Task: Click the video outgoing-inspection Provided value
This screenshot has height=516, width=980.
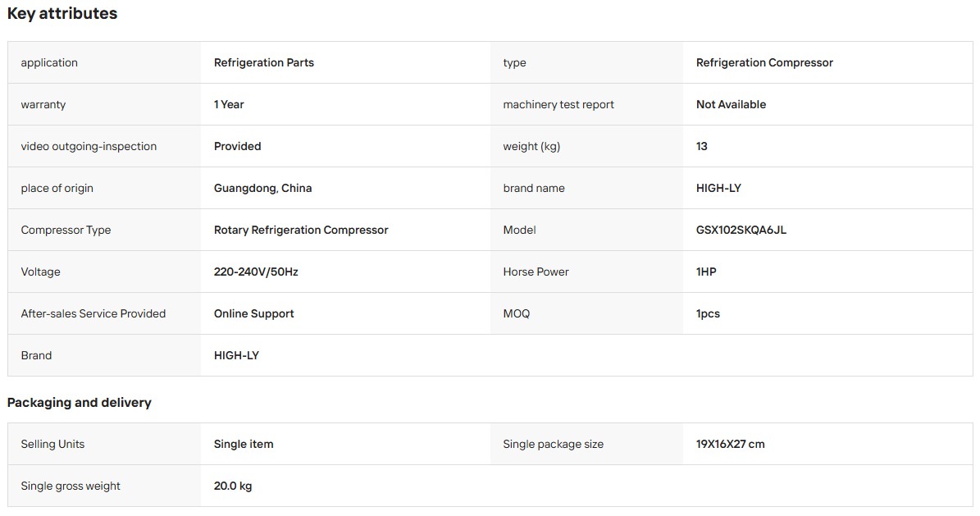Action: (x=238, y=146)
